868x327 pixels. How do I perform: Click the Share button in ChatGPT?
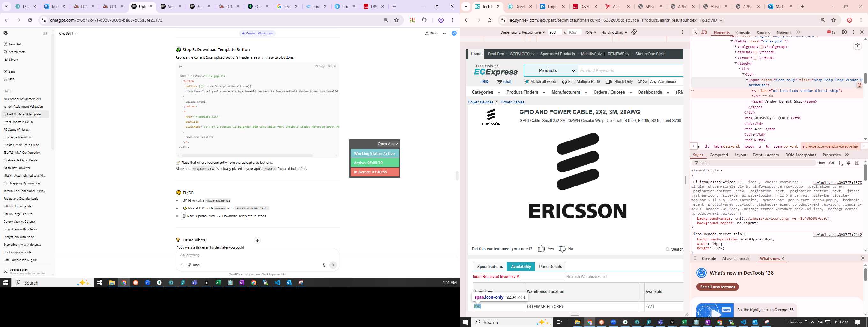coord(431,34)
